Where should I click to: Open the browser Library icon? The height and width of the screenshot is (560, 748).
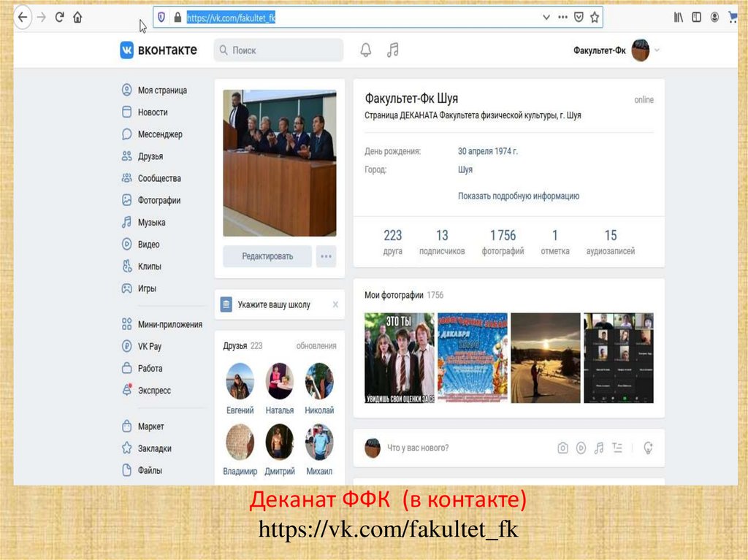[x=679, y=18]
